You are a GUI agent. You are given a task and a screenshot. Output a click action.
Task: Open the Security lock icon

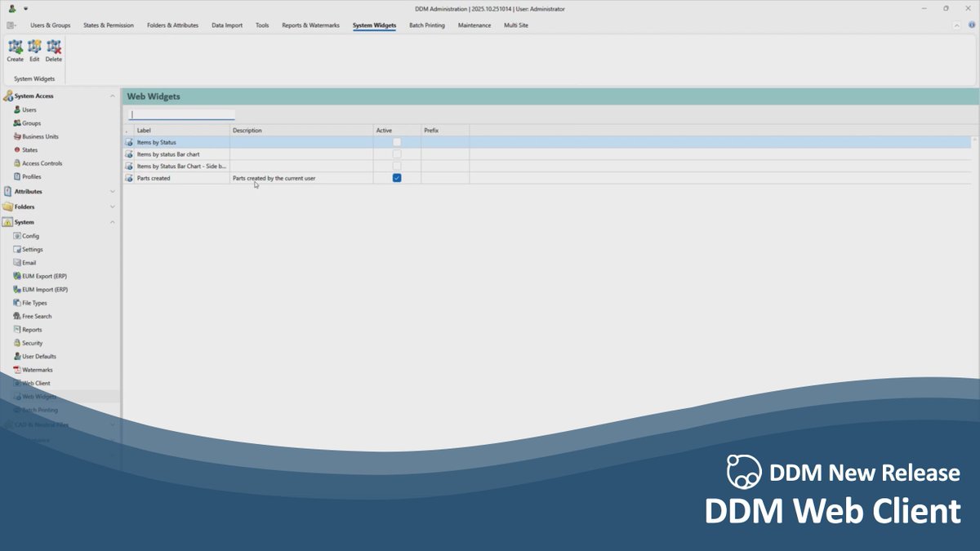16,343
